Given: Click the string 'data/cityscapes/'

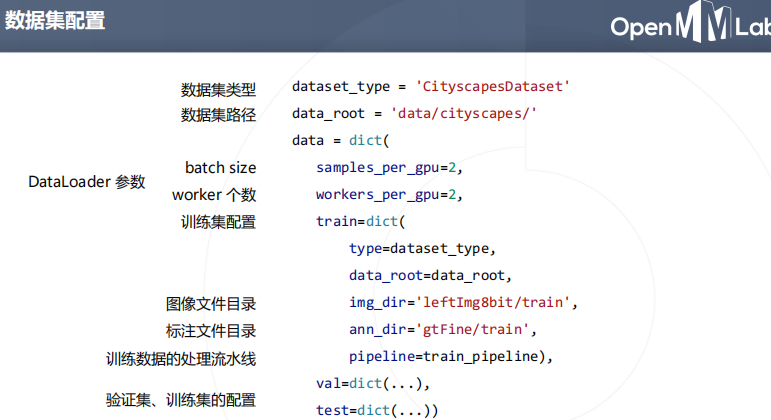Looking at the screenshot, I should [464, 114].
